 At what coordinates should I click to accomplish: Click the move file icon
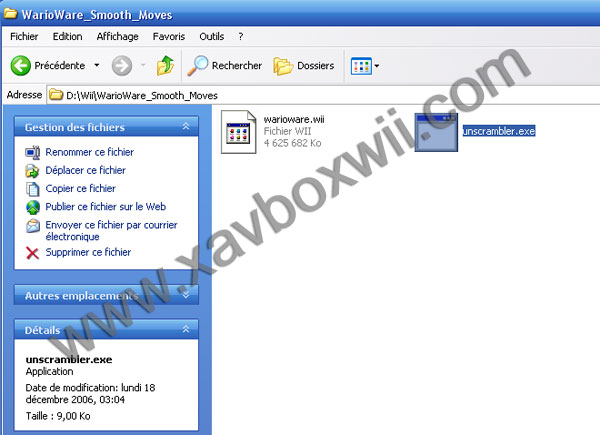coord(33,171)
